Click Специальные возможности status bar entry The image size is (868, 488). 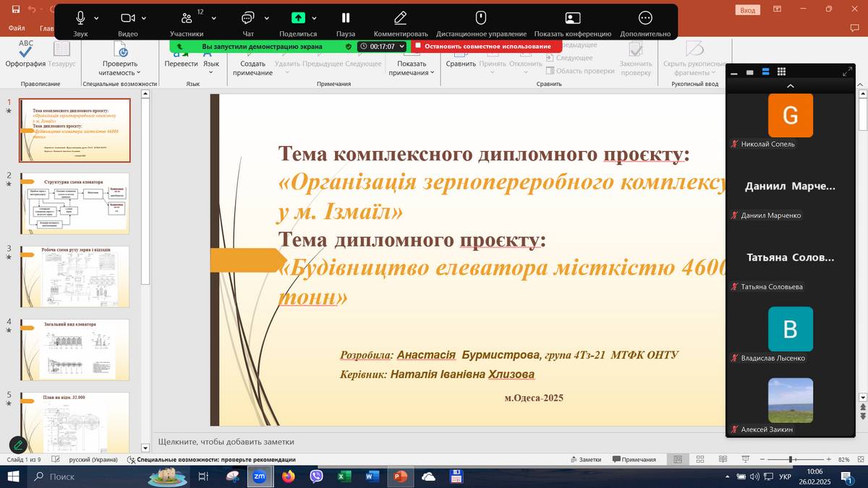pyautogui.click(x=211, y=460)
